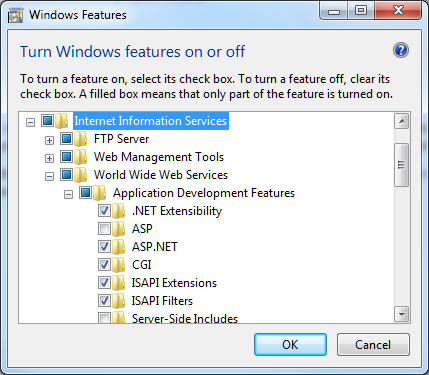429x375 pixels.
Task: Click the Internet Information Services folder icon
Action: coord(62,121)
